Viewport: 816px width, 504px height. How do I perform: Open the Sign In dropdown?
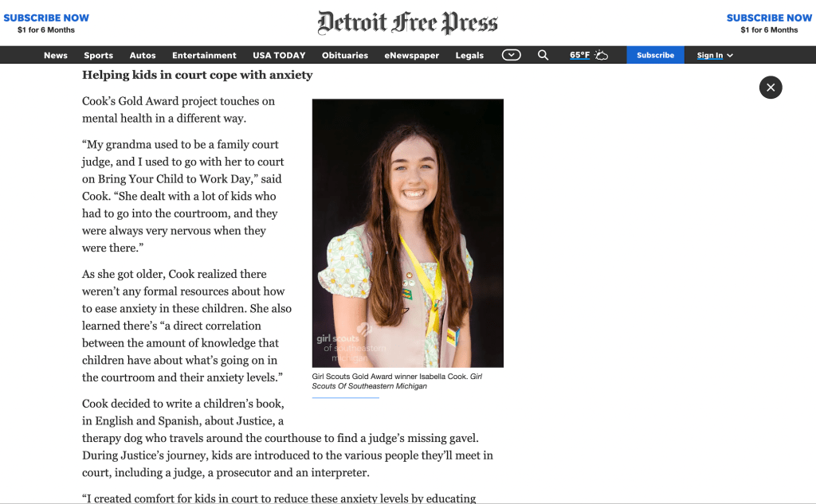(x=715, y=55)
